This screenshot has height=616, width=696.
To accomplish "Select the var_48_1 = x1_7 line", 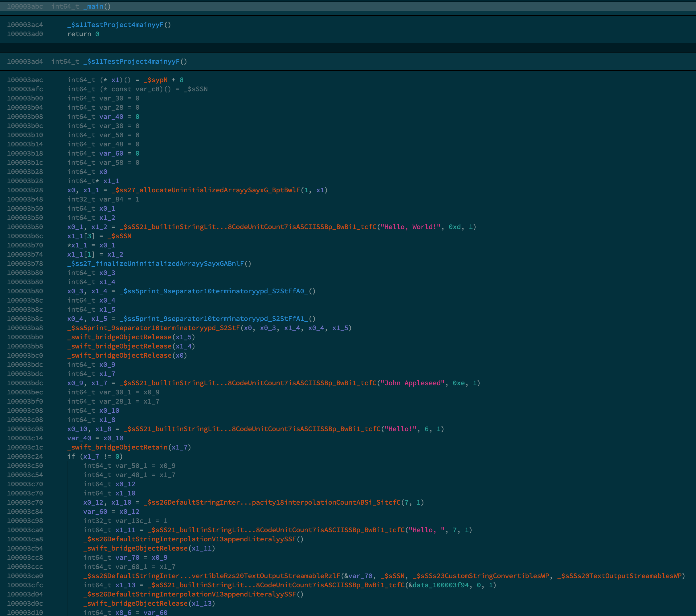I will click(x=129, y=476).
